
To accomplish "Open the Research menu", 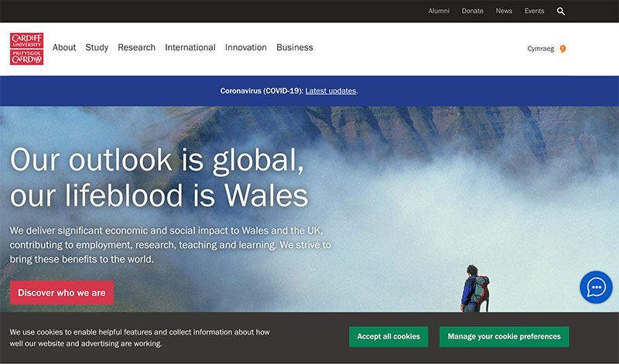I will pyautogui.click(x=137, y=47).
